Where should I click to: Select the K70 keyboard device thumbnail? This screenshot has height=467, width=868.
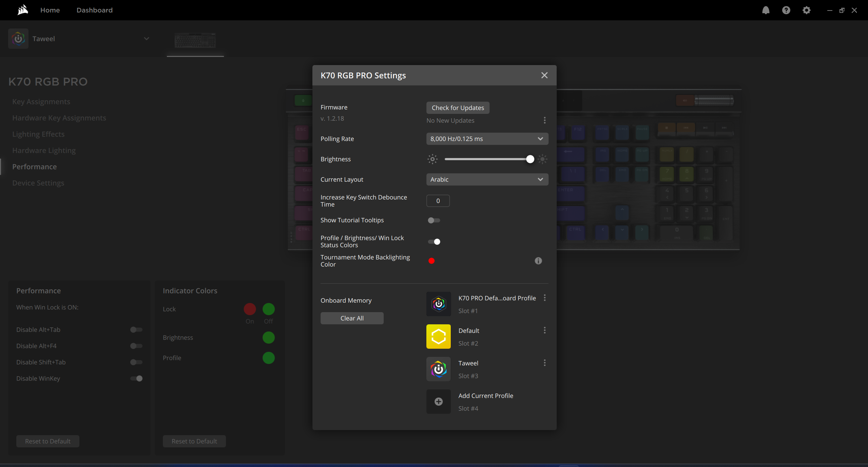coord(195,41)
